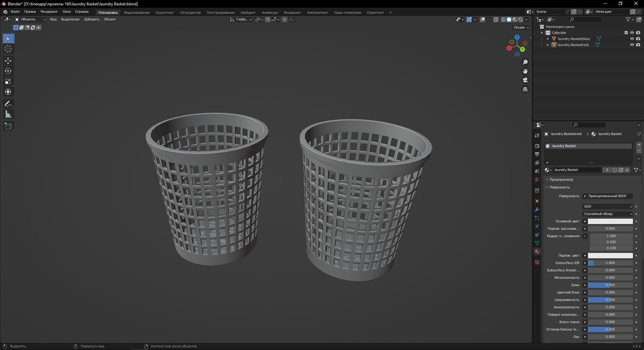Screen dimensions: 644x350
Task: Disable laundry Basket(blue) in renders
Action: coord(638,39)
